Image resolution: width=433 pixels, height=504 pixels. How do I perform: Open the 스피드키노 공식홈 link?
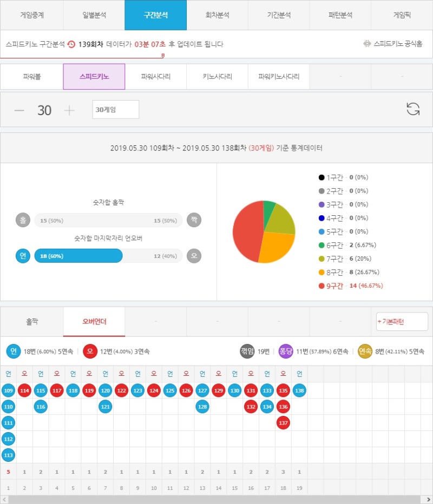click(x=393, y=44)
